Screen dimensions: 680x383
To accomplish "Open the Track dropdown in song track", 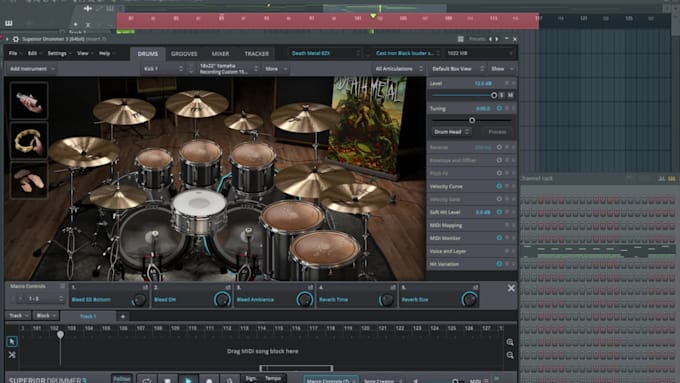I will (x=19, y=316).
